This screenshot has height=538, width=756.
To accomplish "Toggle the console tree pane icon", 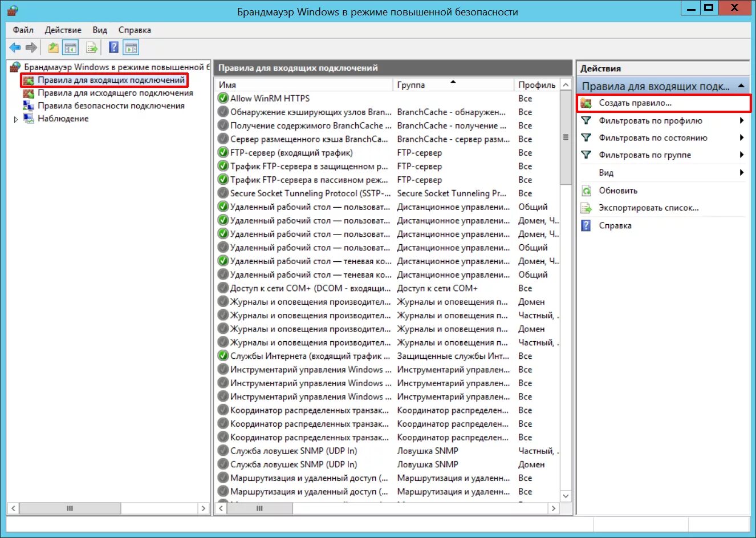I will coord(70,48).
